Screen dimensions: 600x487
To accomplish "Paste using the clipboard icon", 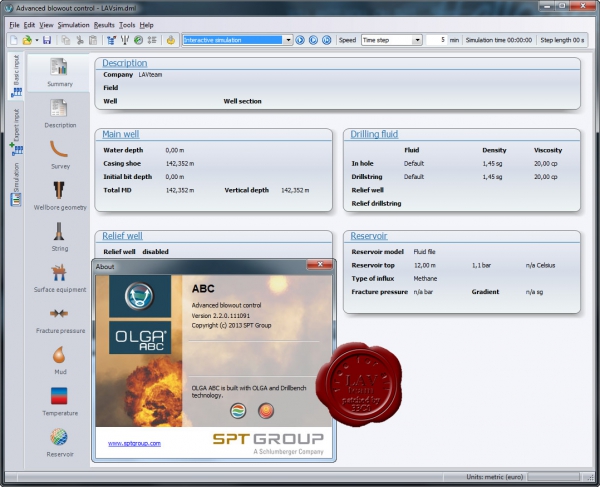I will 93,40.
